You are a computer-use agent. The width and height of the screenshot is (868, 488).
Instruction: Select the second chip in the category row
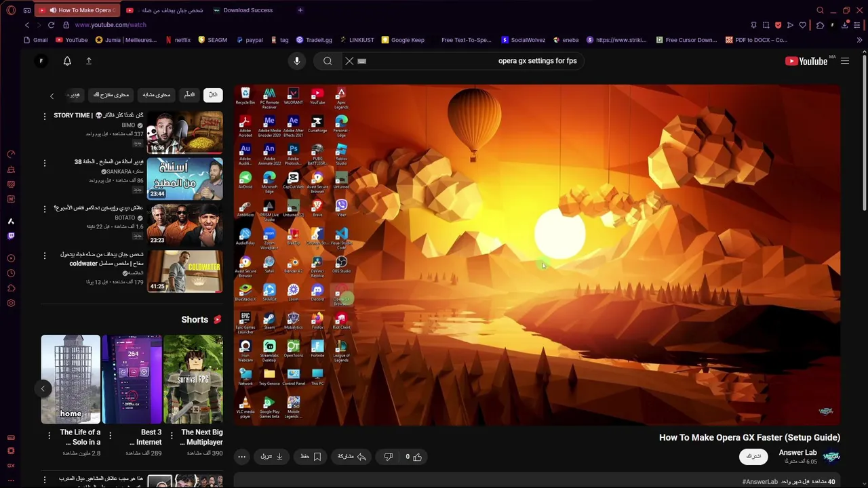tap(190, 95)
